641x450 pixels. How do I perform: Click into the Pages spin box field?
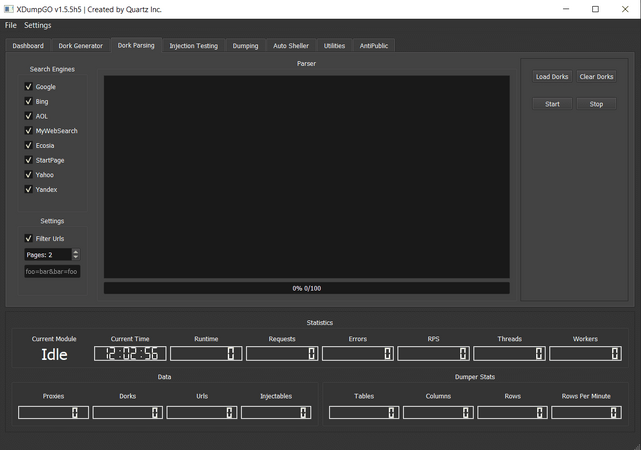point(48,255)
